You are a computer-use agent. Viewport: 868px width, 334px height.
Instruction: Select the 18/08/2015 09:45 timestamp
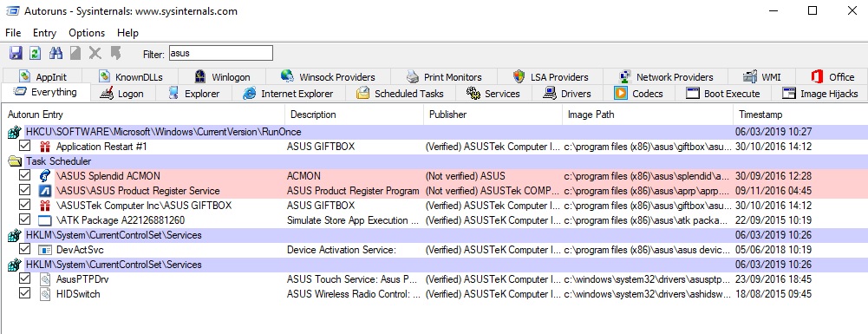click(773, 294)
